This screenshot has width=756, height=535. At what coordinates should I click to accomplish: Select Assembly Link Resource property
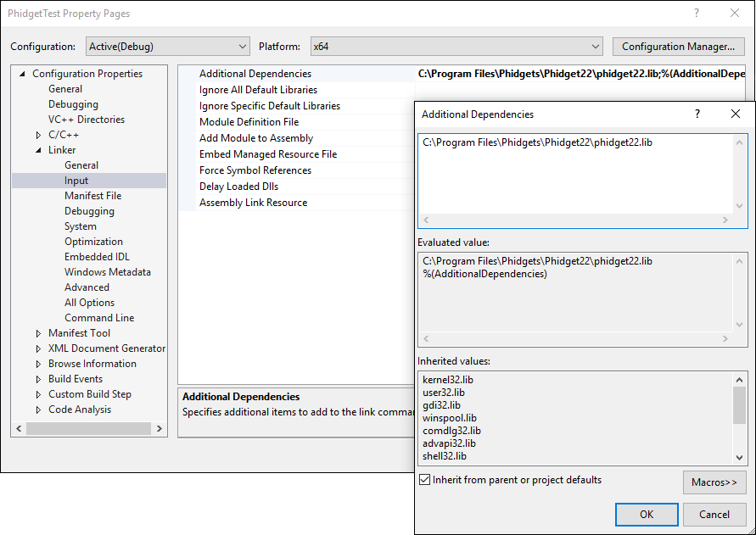296,203
